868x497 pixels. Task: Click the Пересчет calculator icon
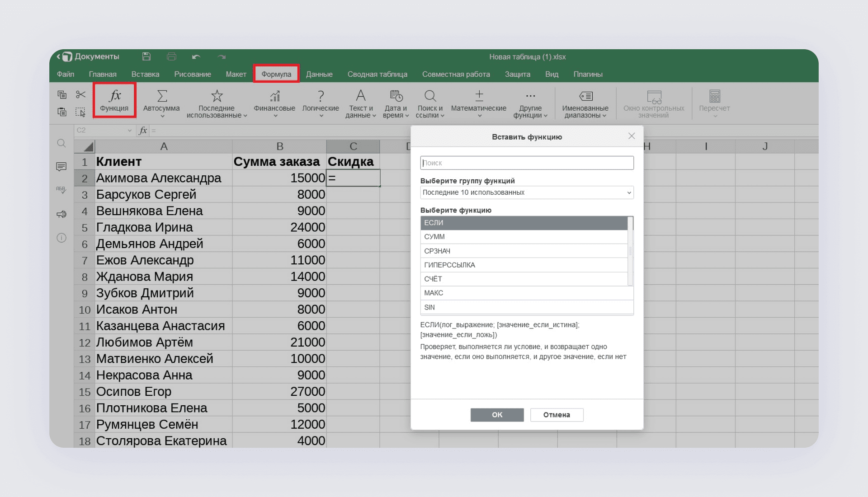pos(715,96)
